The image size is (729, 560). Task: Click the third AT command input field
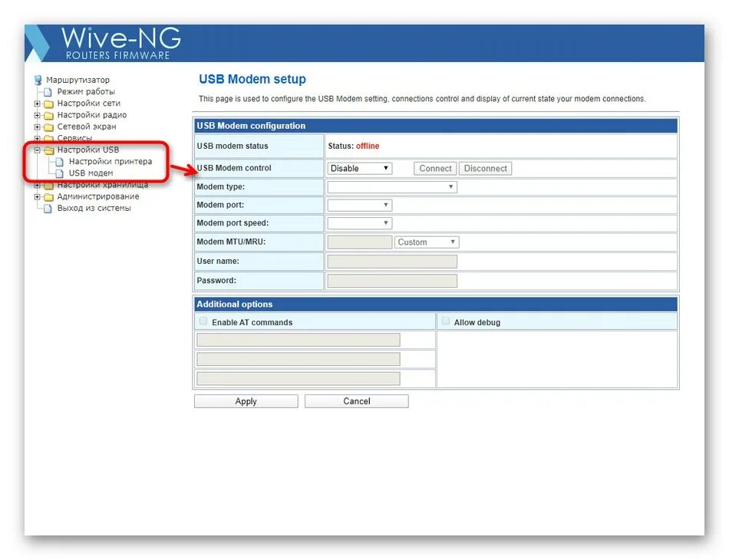point(298,378)
